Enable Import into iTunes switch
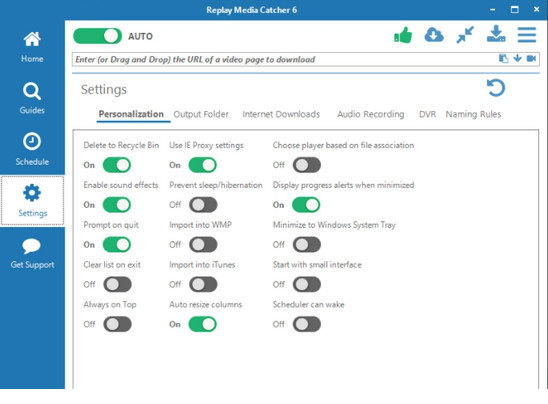The height and width of the screenshot is (404, 548). pyautogui.click(x=203, y=284)
